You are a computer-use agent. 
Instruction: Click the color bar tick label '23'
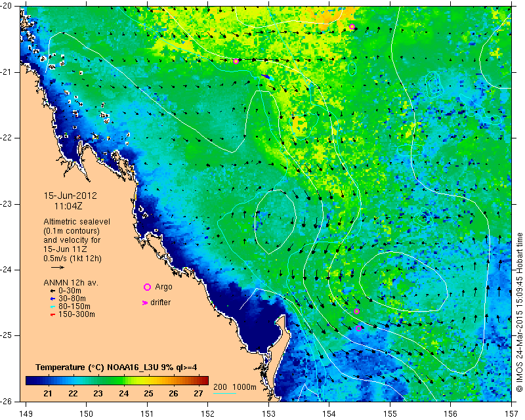[98, 394]
